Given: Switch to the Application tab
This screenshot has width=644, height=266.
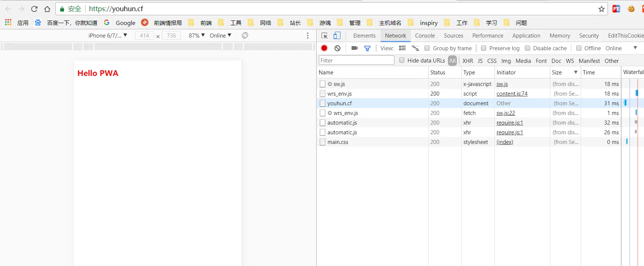Looking at the screenshot, I should pyautogui.click(x=526, y=36).
